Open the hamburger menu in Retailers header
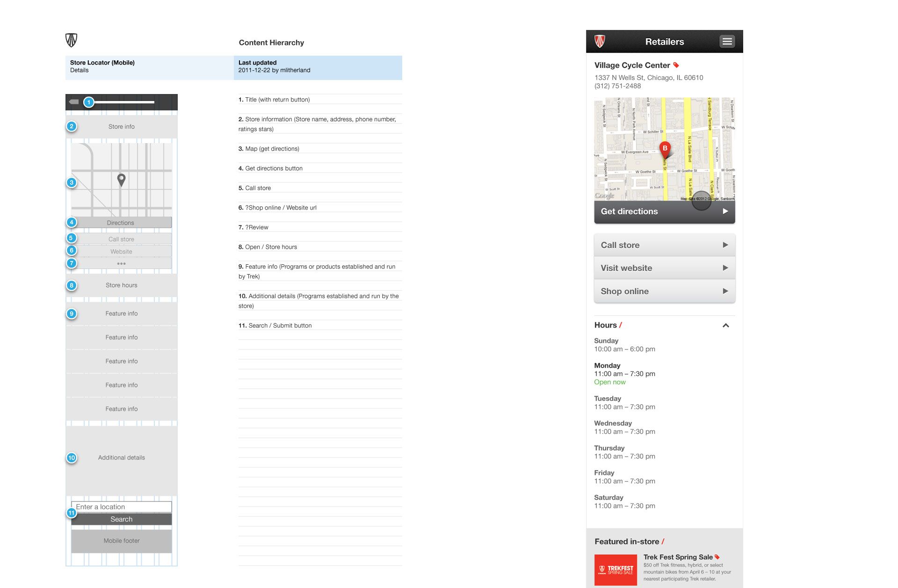This screenshot has width=898, height=588. [727, 42]
